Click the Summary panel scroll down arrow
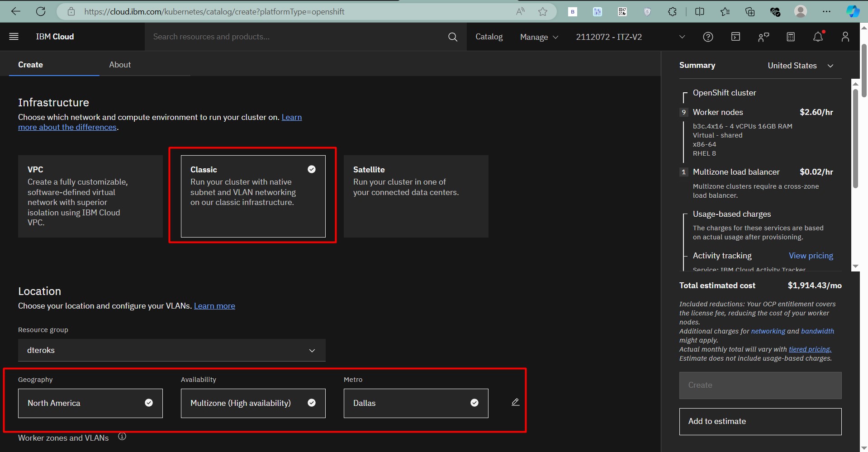868x452 pixels. [855, 266]
